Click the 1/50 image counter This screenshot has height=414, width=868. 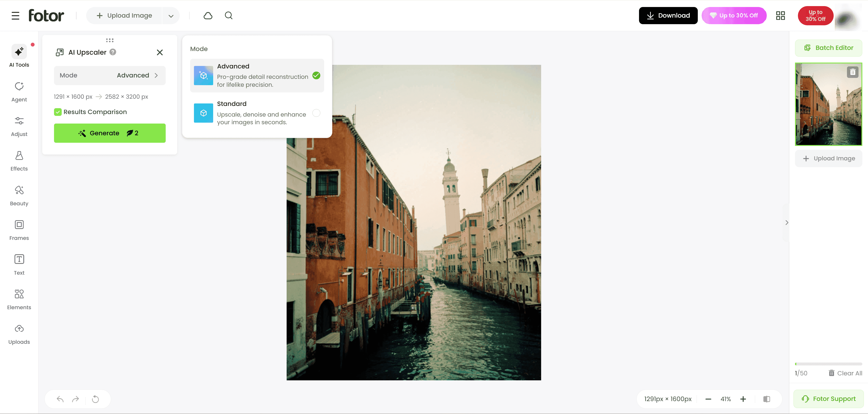[x=801, y=373]
